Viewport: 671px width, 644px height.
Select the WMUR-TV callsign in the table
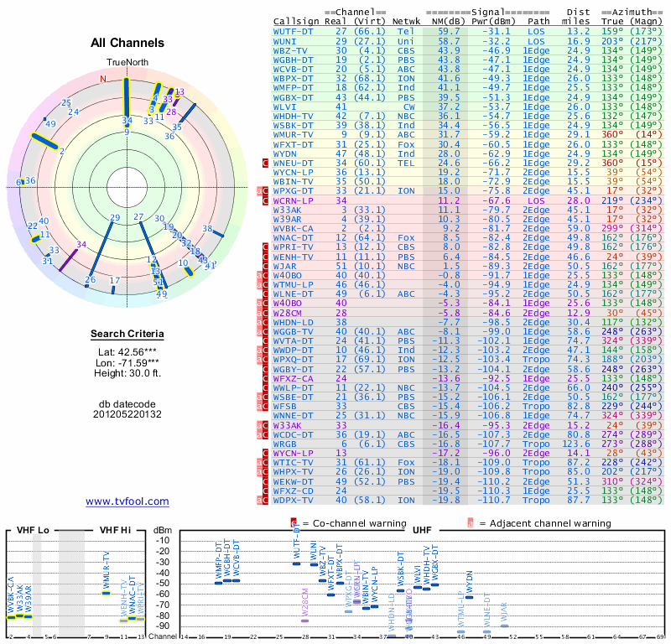point(293,135)
